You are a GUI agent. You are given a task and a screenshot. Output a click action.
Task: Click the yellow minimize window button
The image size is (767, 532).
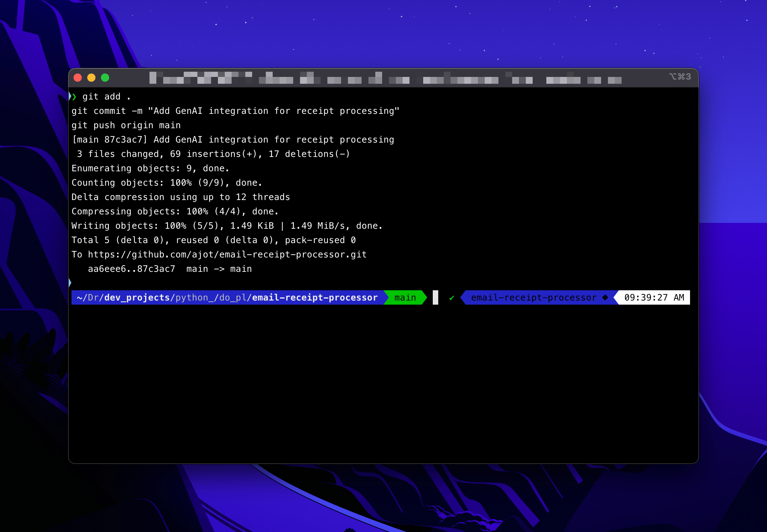click(x=91, y=78)
